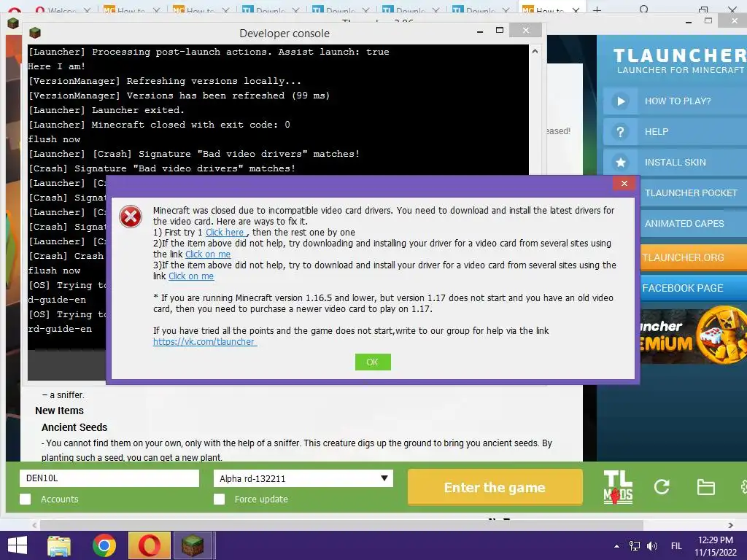Click the refresh arrow icon in TLauncher
Image resolution: width=747 pixels, height=560 pixels.
click(662, 486)
